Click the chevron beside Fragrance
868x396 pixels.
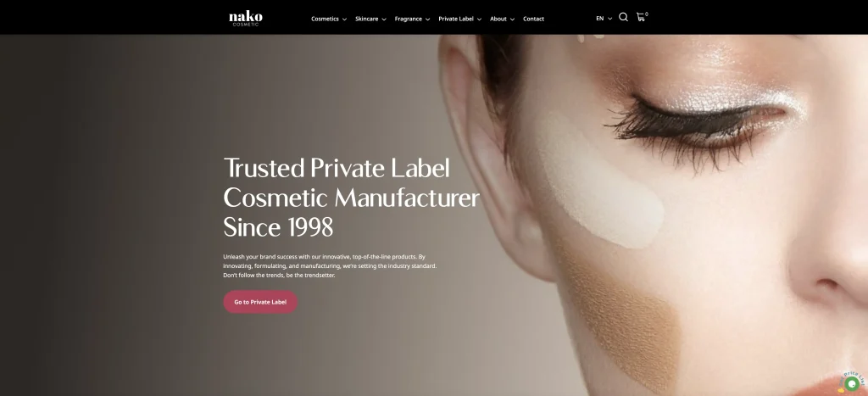[x=427, y=19]
